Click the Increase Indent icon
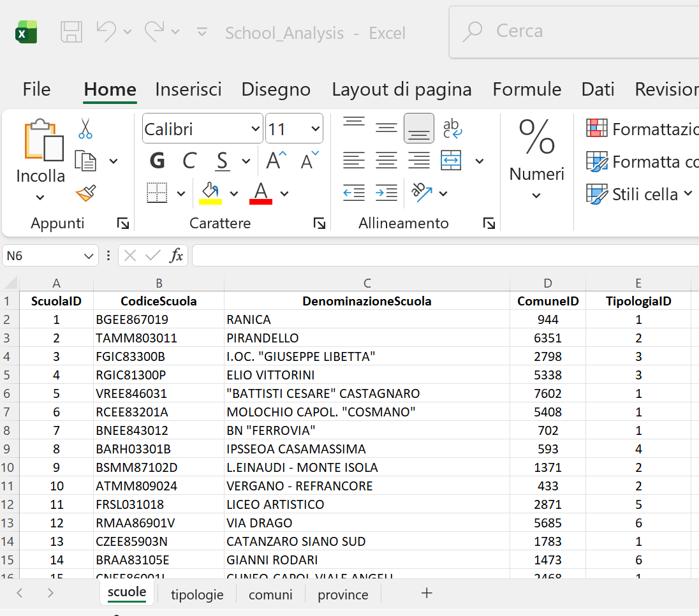The height and width of the screenshot is (616, 699). click(x=386, y=192)
